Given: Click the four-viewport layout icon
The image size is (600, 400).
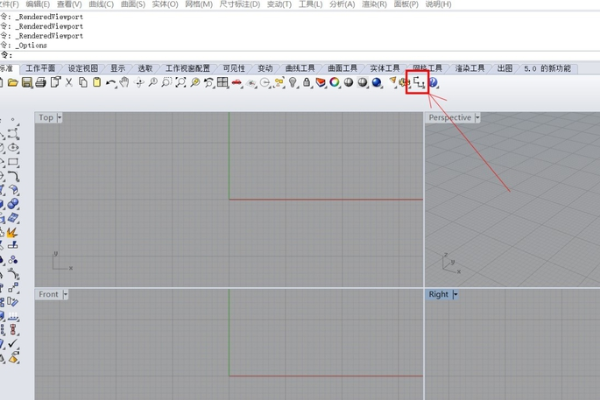Looking at the screenshot, I should point(223,83).
